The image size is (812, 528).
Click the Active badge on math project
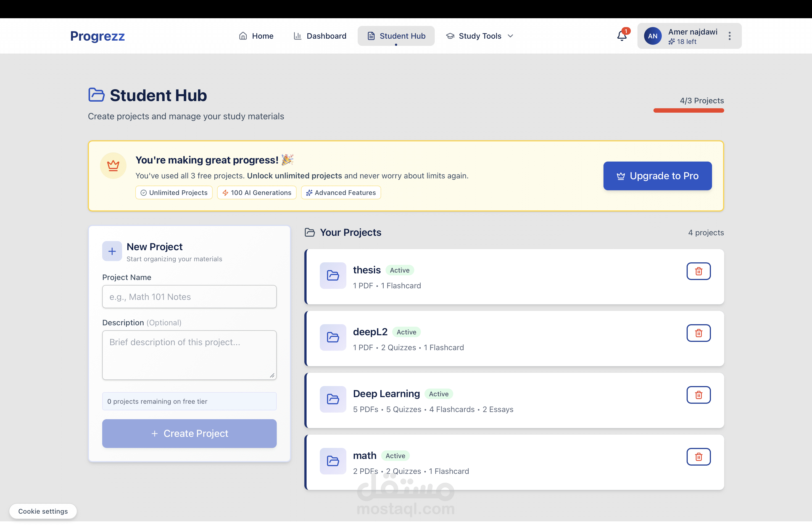pyautogui.click(x=395, y=455)
